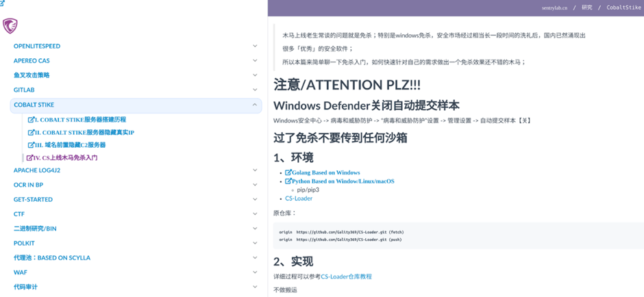Open 二进制研究/BIN sidebar entry

pos(35,229)
